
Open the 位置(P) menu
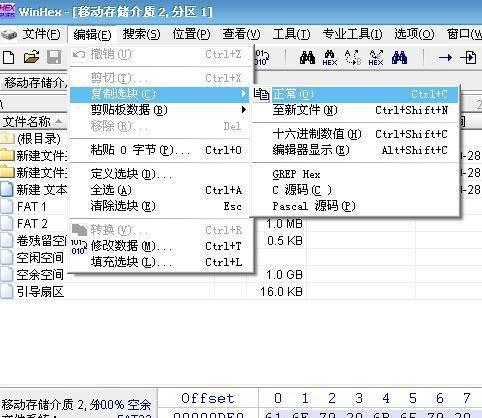coord(191,34)
